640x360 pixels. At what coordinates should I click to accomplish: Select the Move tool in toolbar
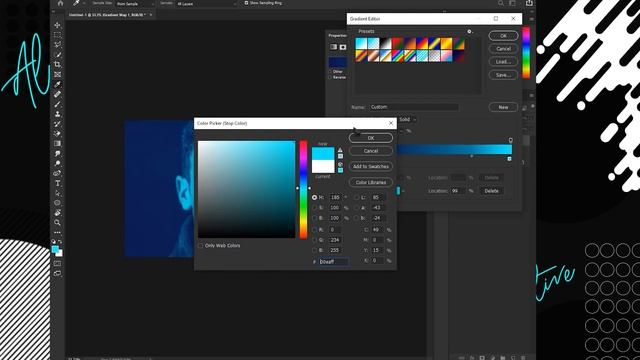pyautogui.click(x=58, y=25)
